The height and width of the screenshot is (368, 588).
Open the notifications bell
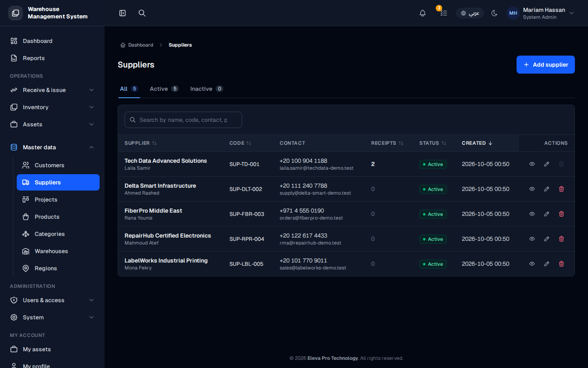pos(423,13)
